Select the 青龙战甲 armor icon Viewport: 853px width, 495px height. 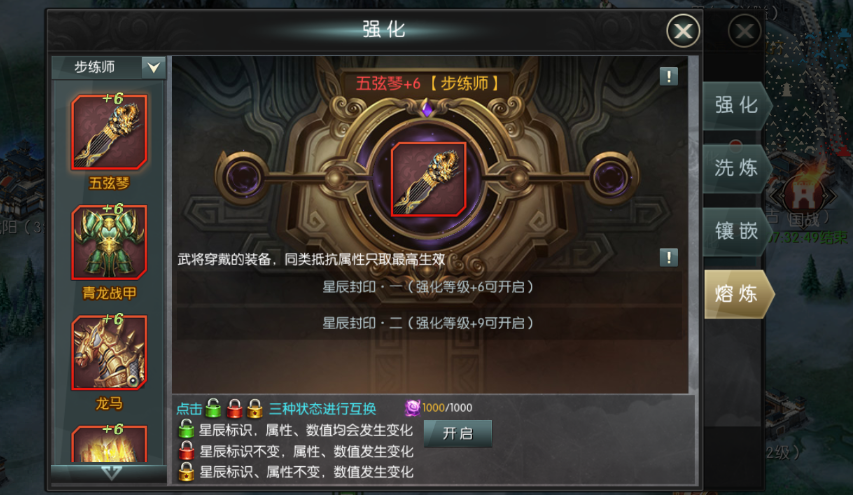109,242
